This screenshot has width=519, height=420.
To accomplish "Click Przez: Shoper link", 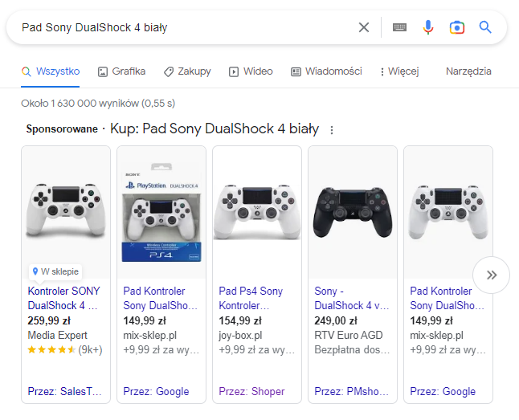I will 251,392.
